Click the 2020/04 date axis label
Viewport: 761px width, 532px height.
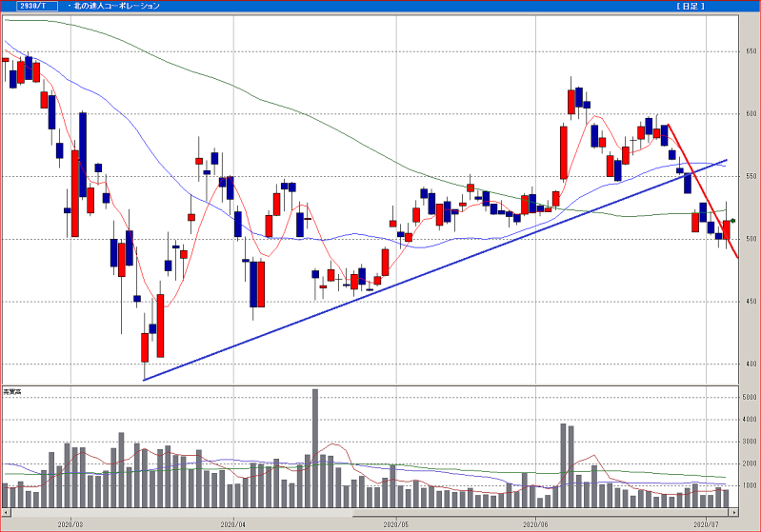point(233,522)
